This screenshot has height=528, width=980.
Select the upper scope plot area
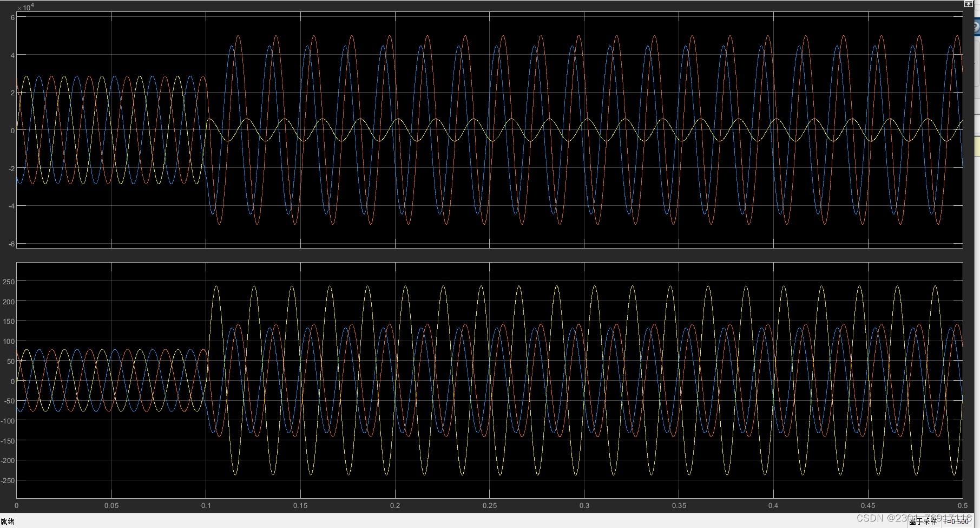click(x=490, y=130)
